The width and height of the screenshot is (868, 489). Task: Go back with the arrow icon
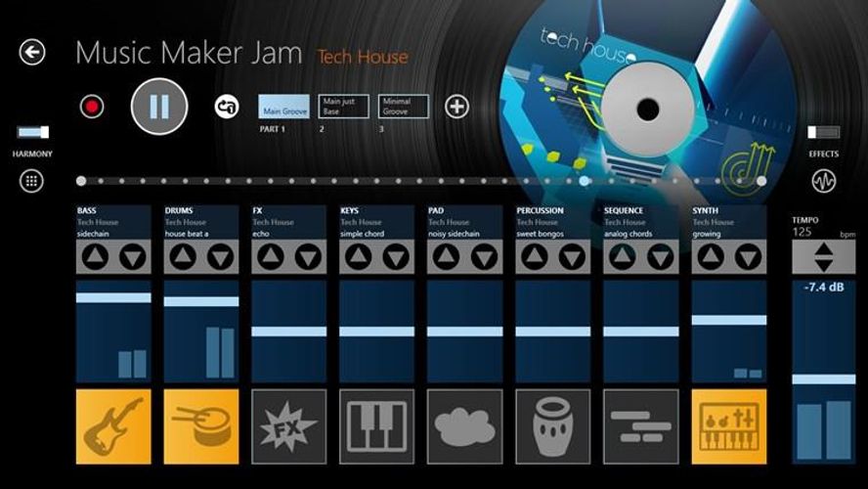click(32, 53)
